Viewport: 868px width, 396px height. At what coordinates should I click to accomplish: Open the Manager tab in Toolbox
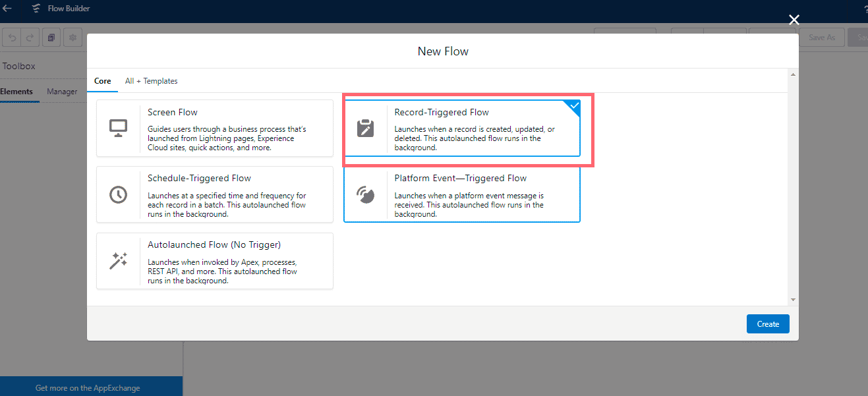pyautogui.click(x=62, y=92)
